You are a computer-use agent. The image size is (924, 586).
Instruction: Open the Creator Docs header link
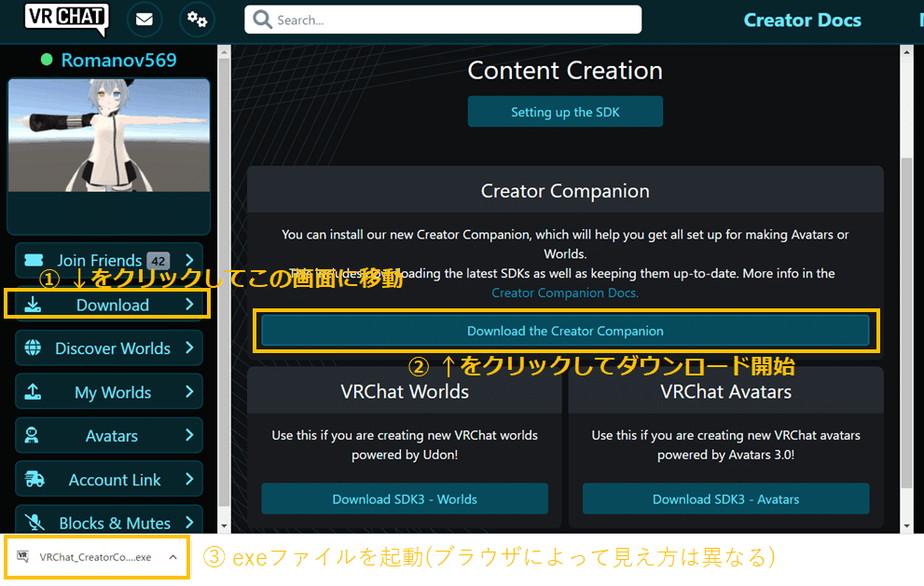click(802, 20)
